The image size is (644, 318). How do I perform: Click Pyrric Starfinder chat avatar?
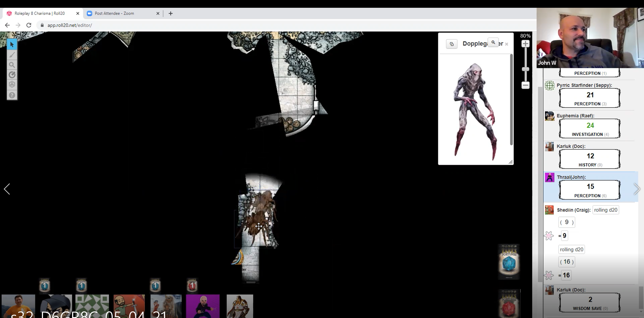(550, 85)
